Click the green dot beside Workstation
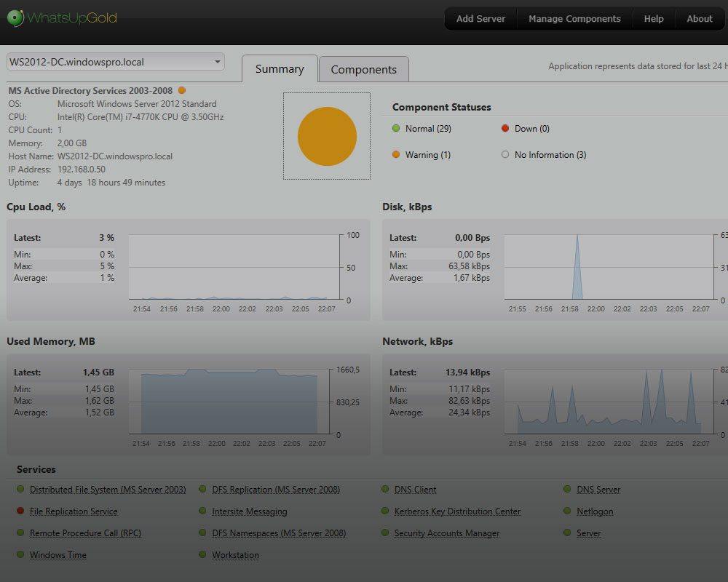 pos(202,554)
